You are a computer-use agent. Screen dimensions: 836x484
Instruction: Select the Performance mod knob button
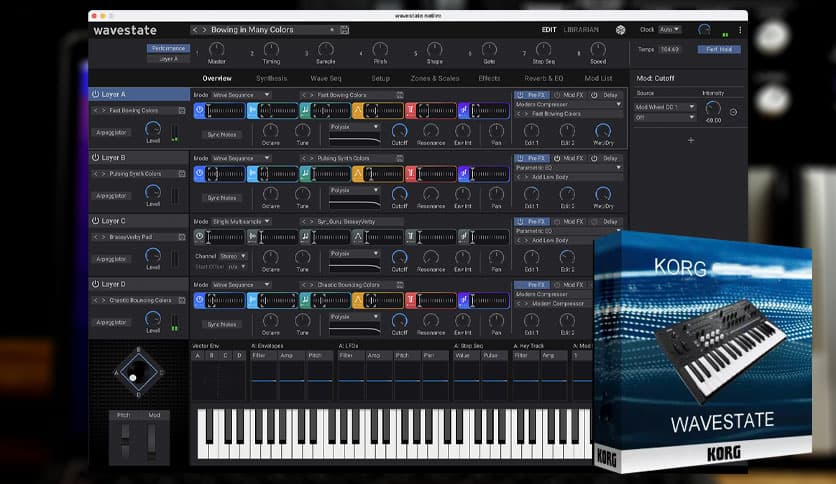point(168,49)
